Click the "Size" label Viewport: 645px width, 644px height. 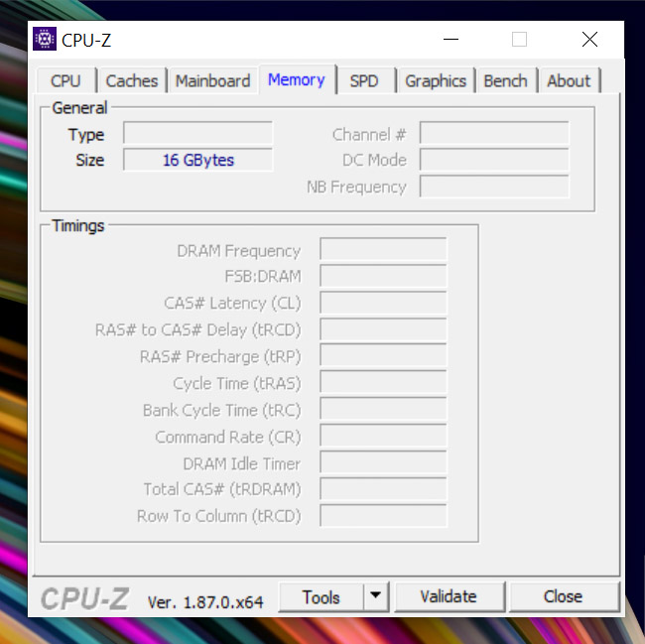[89, 160]
